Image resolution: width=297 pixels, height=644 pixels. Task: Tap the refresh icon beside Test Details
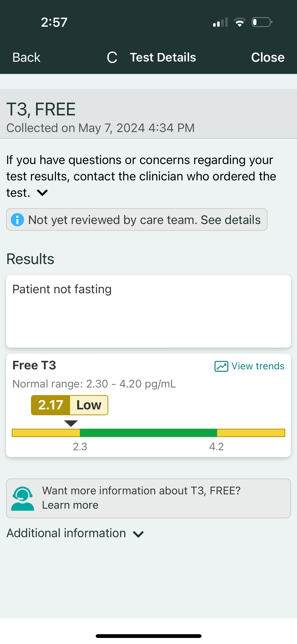[x=112, y=57]
